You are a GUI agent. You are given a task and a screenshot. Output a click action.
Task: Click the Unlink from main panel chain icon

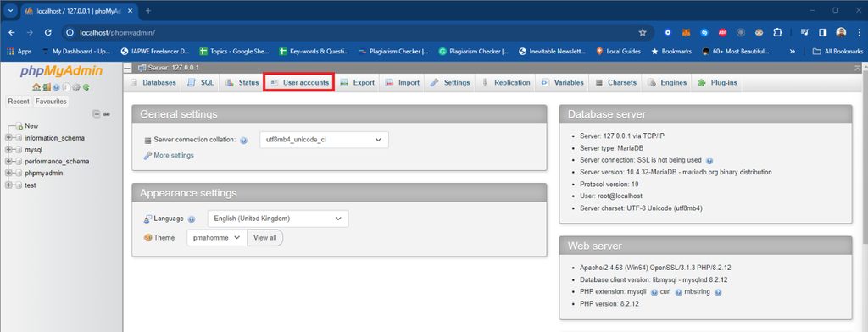tap(106, 114)
